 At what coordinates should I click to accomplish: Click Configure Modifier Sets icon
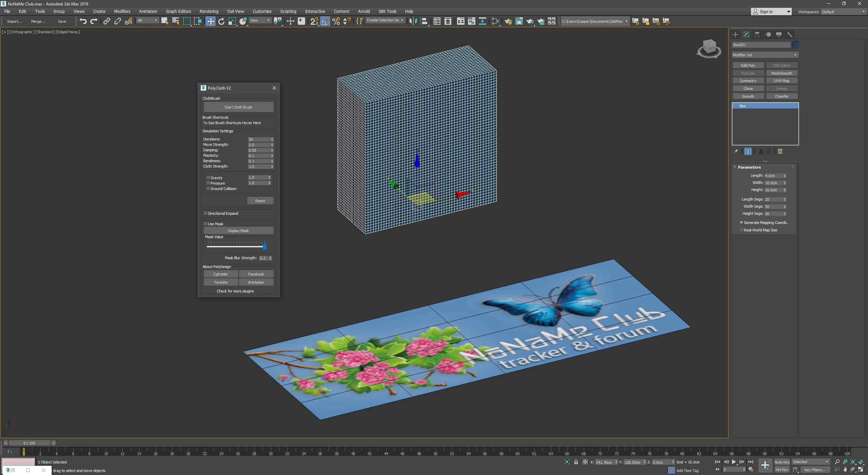point(780,151)
